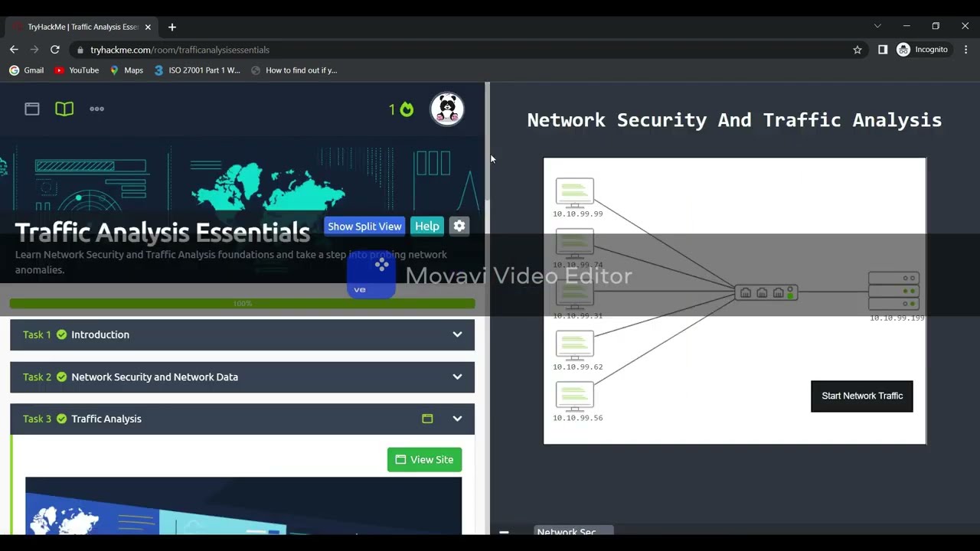Click the network switch icon
The image size is (980, 551).
pyautogui.click(x=766, y=292)
